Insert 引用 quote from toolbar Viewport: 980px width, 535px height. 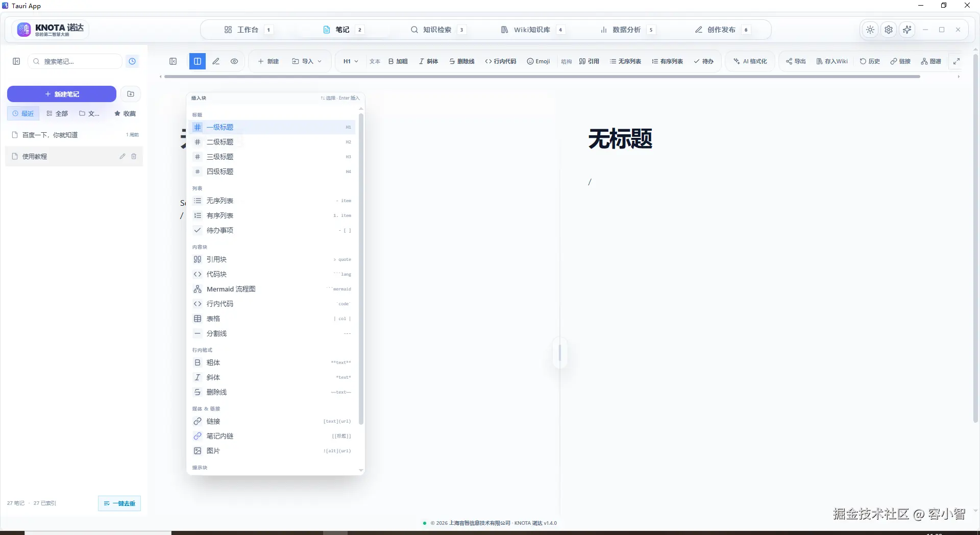pos(589,61)
